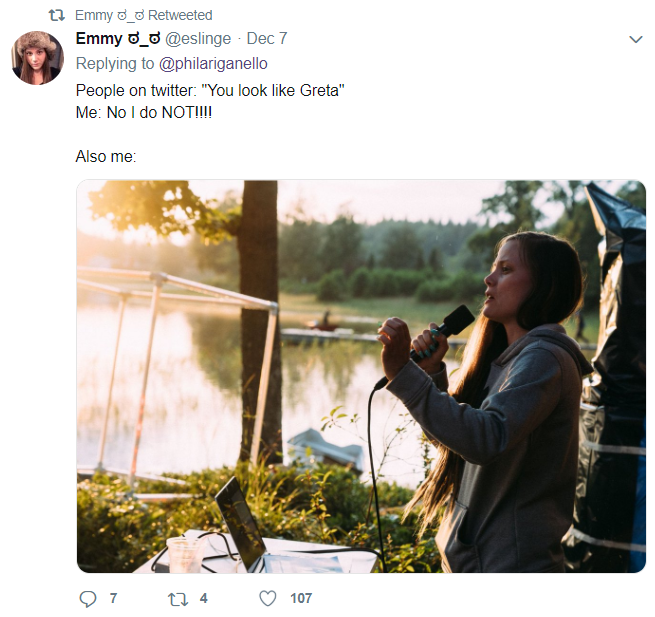The width and height of the screenshot is (655, 617).
Task: Open the "Emmy ಠ_ಠ Retweeted" notice
Action: coord(144,15)
